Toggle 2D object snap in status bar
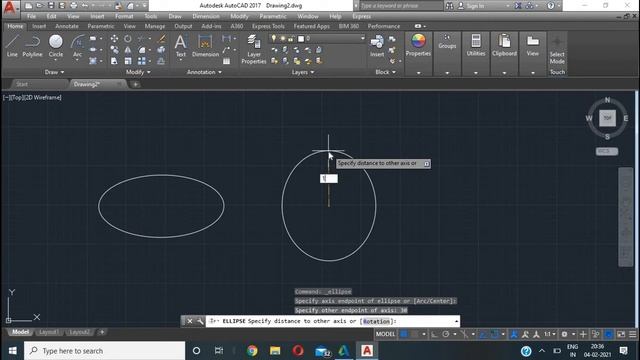The width and height of the screenshot is (640, 360). click(494, 334)
